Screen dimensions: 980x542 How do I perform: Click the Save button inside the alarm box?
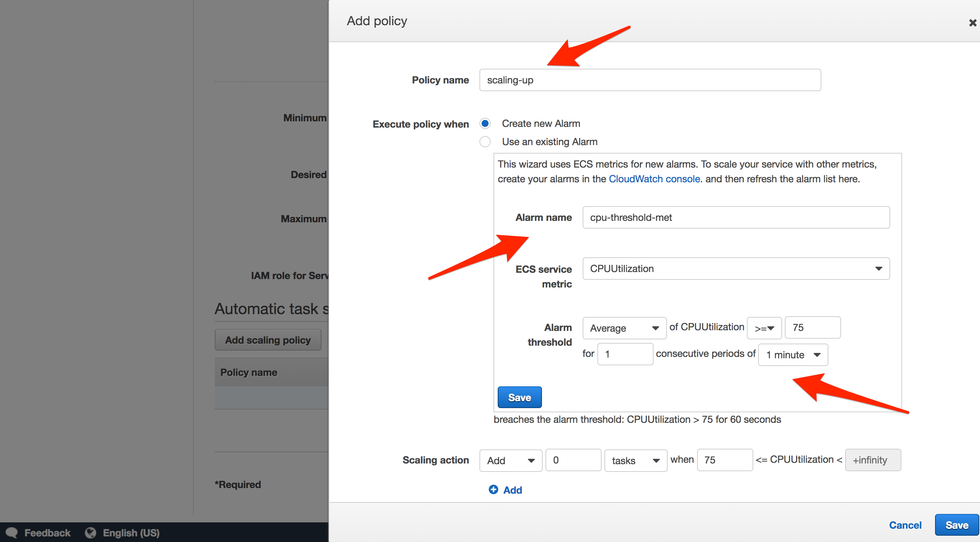[519, 397]
